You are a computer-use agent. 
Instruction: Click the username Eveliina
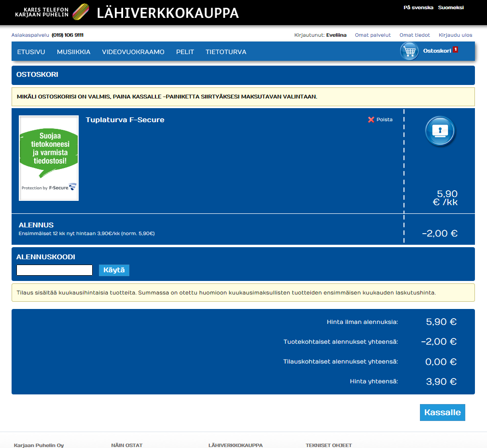(x=336, y=35)
